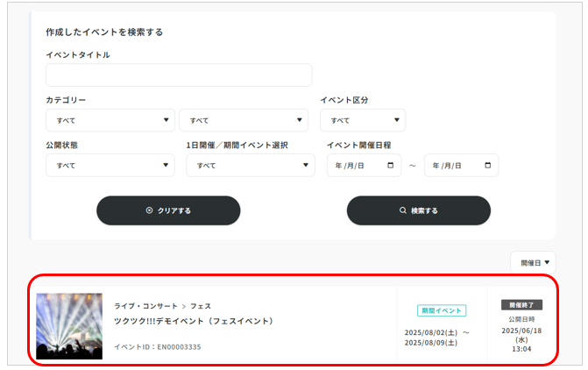This screenshot has width=588, height=370.
Task: Click the start date 年/月/日 text
Action: tap(351, 166)
